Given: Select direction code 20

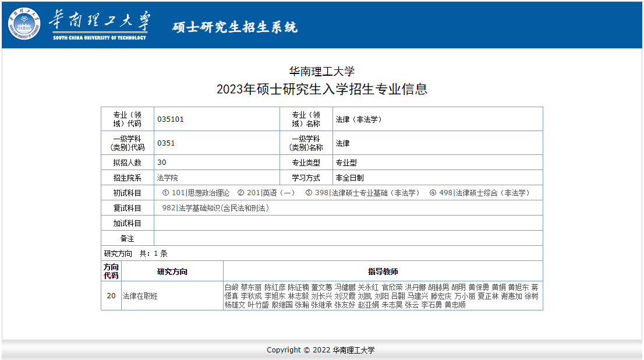Looking at the screenshot, I should pyautogui.click(x=111, y=295).
